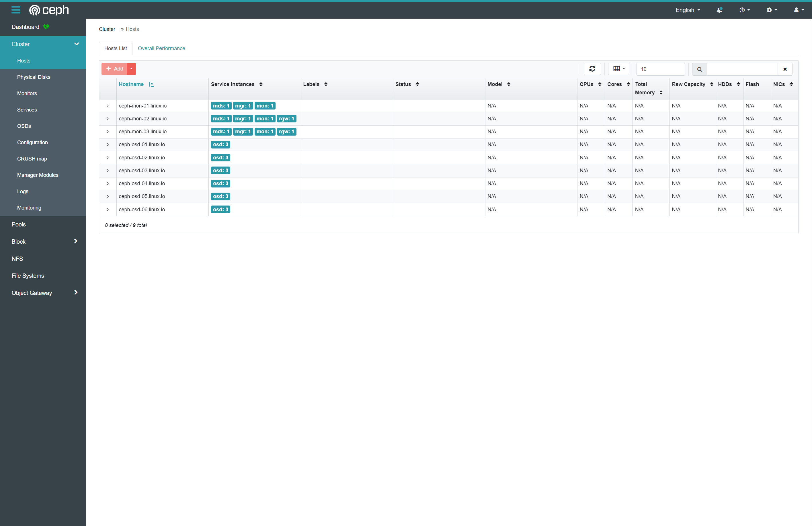Clear the search filter with X
812x526 pixels.
[785, 69]
